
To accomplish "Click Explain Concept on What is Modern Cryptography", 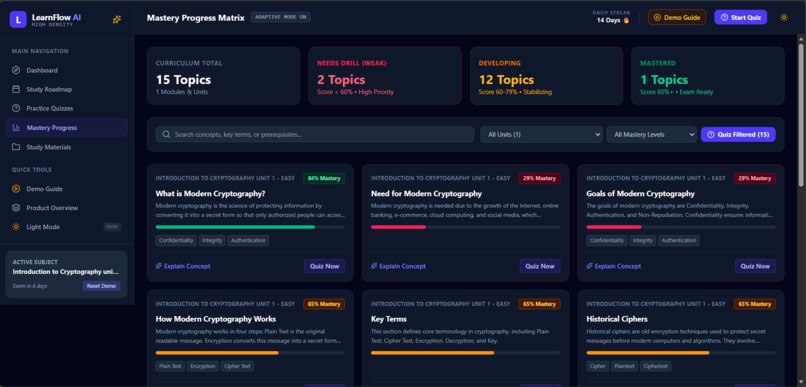I will tap(183, 266).
